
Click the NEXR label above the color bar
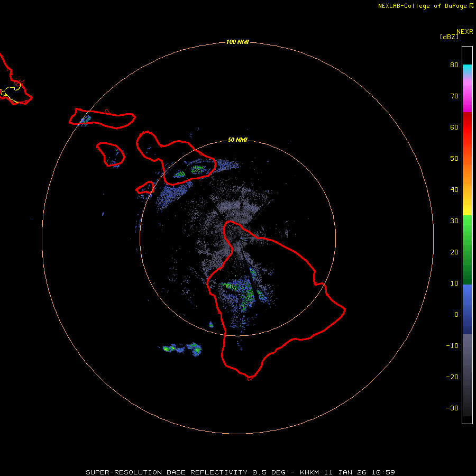(x=464, y=32)
